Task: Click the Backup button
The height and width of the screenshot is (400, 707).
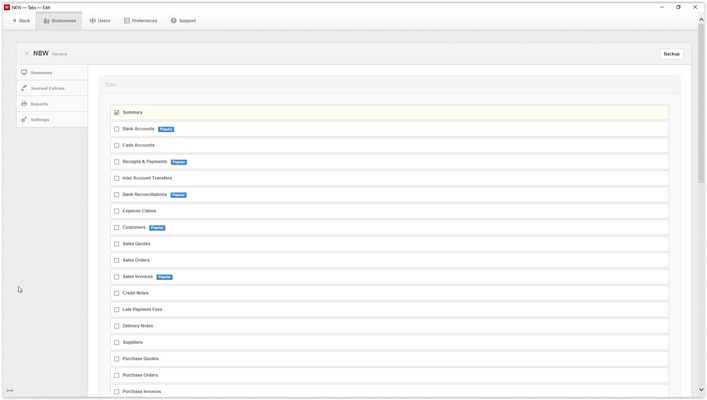Action: 671,54
